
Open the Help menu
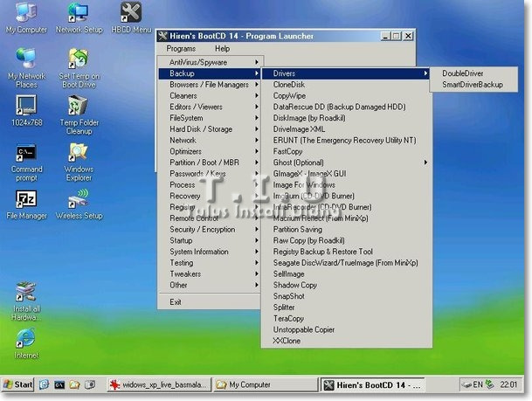point(222,49)
